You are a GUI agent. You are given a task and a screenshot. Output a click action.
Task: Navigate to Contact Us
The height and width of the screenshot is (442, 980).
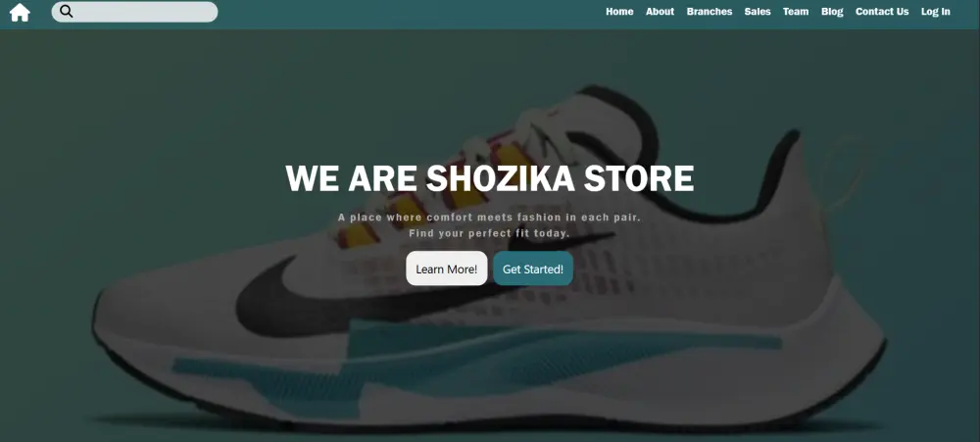pyautogui.click(x=882, y=12)
